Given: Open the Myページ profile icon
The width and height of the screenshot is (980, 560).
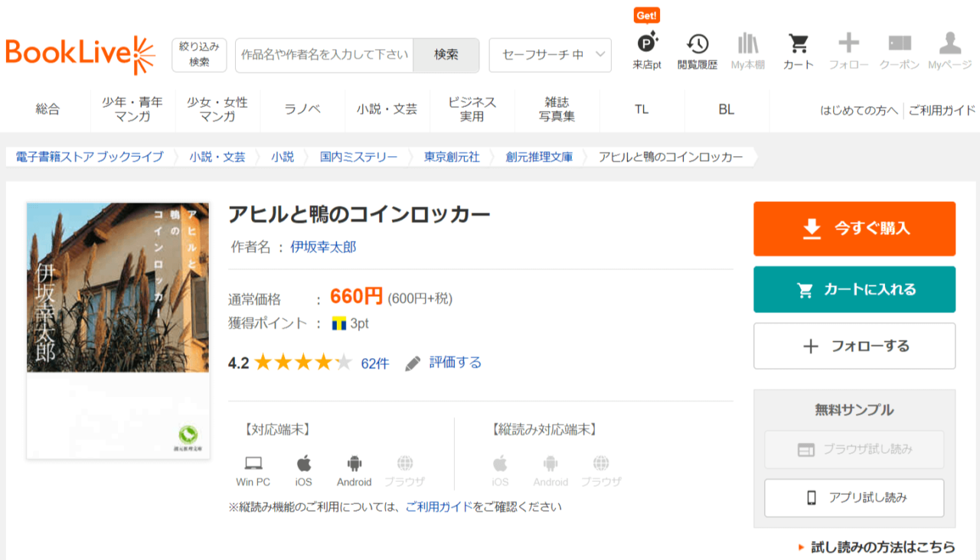Looking at the screenshot, I should (x=950, y=51).
